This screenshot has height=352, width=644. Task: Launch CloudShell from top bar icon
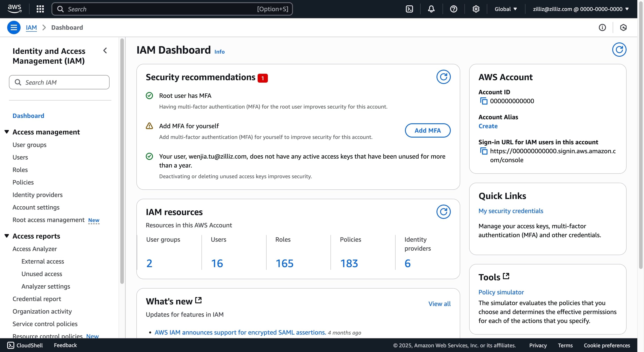[x=409, y=9]
